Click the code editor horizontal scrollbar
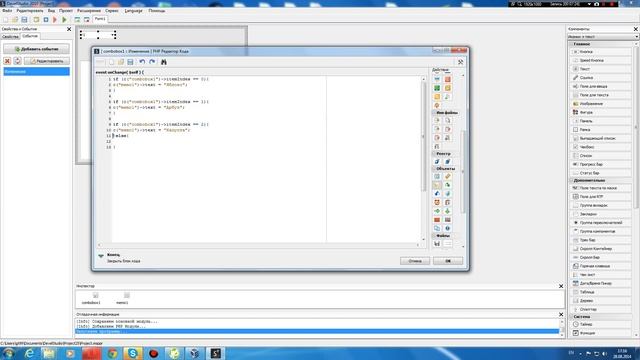The width and height of the screenshot is (640, 360). (259, 245)
